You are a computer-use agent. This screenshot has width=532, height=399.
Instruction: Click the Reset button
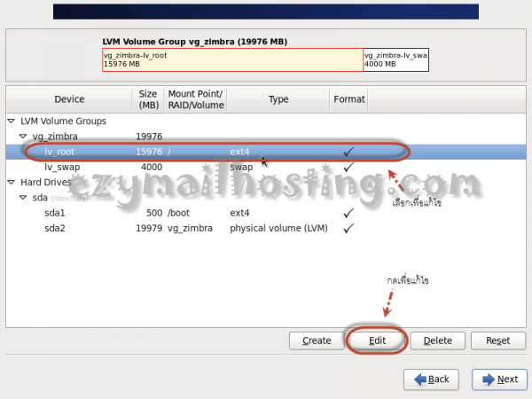click(x=498, y=340)
